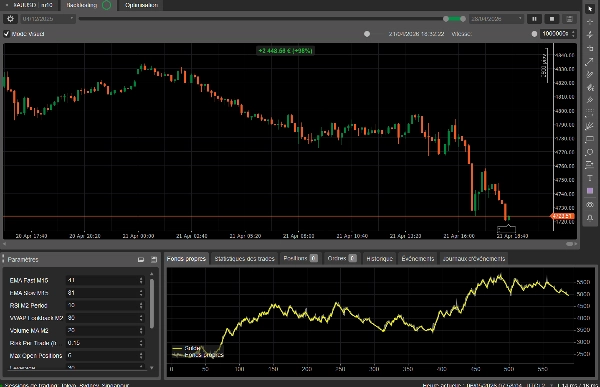Click the EMA Slow M15 stepper arrows
The image size is (600, 387).
[141, 293]
